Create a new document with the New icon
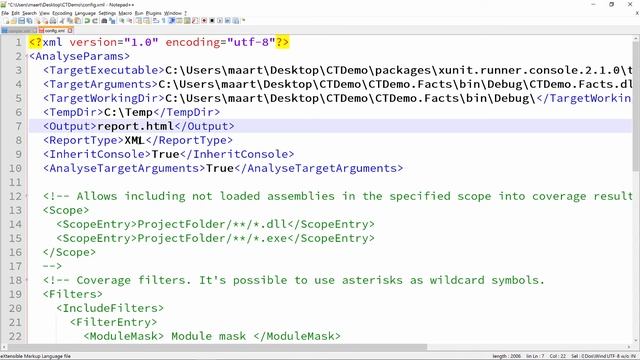The height and width of the screenshot is (360, 640). point(7,20)
